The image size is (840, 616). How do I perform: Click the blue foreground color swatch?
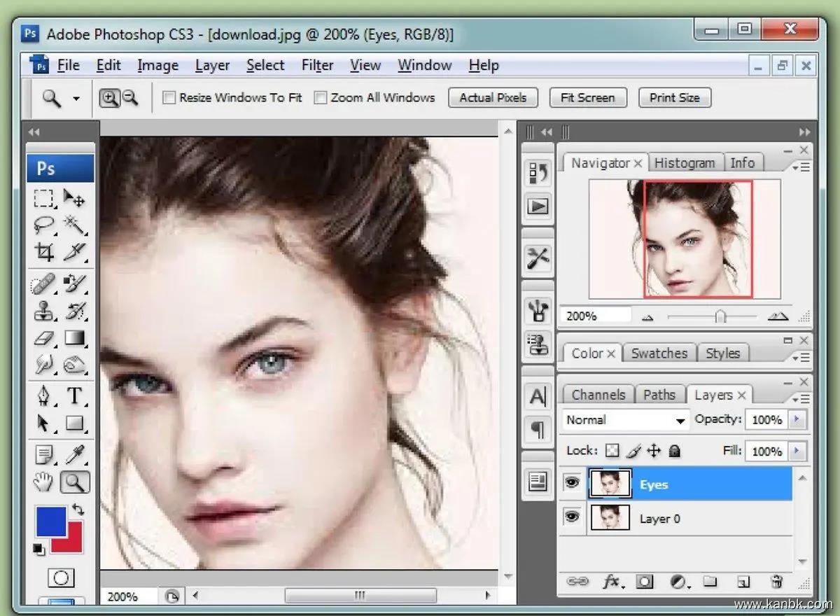point(50,521)
